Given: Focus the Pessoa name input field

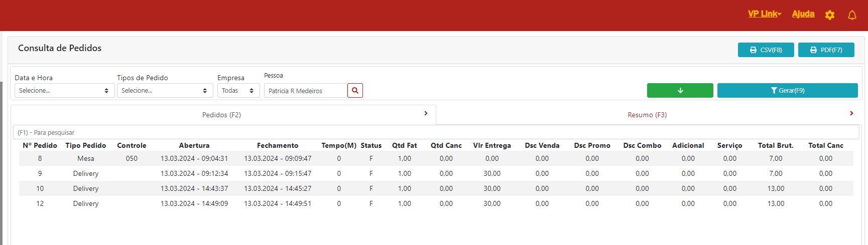Looking at the screenshot, I should (305, 91).
